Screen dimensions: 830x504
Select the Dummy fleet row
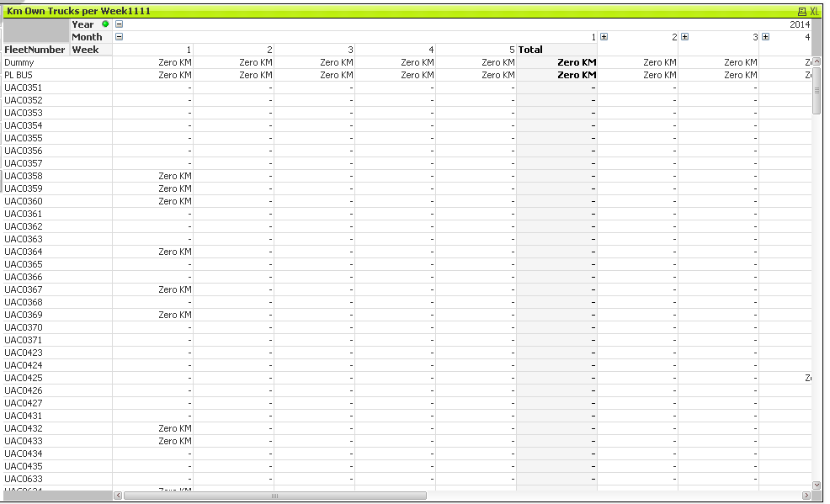19,62
